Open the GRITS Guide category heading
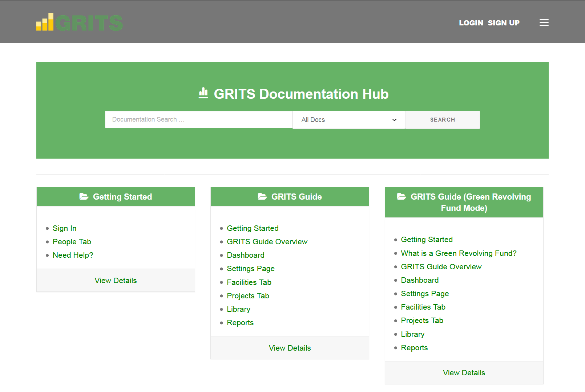 pyautogui.click(x=296, y=197)
